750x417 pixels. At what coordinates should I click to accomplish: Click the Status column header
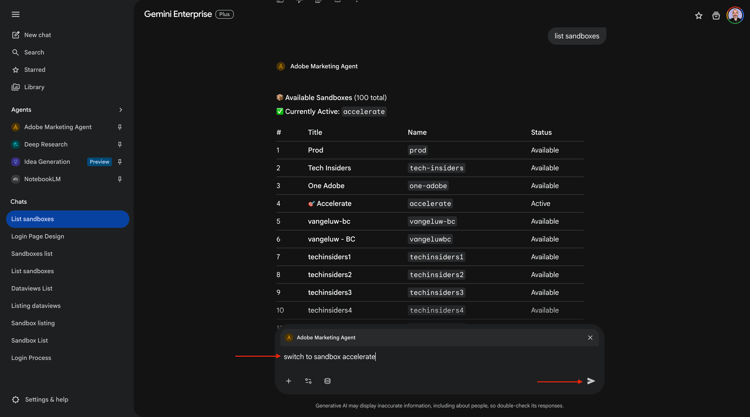(541, 132)
